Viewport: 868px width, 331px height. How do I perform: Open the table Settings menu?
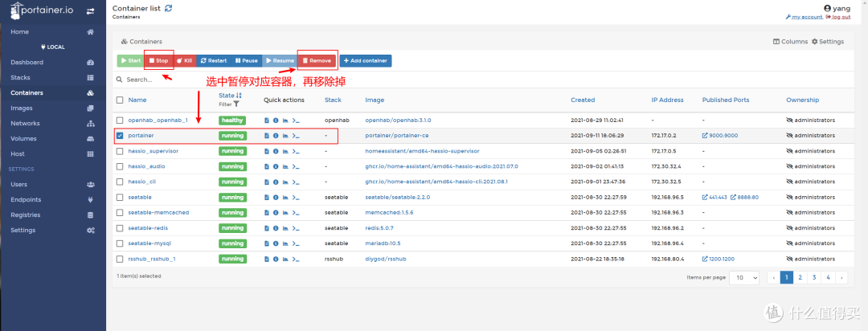pos(828,42)
